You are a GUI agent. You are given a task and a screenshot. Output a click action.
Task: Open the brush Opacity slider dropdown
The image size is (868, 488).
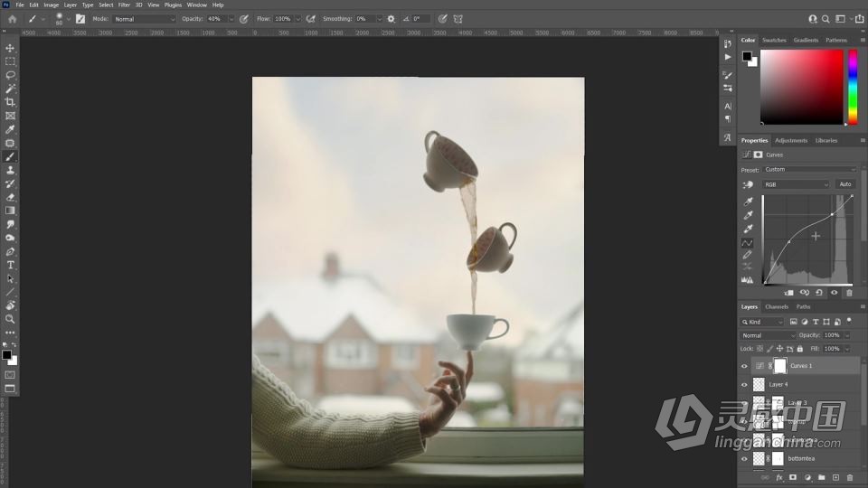point(231,19)
